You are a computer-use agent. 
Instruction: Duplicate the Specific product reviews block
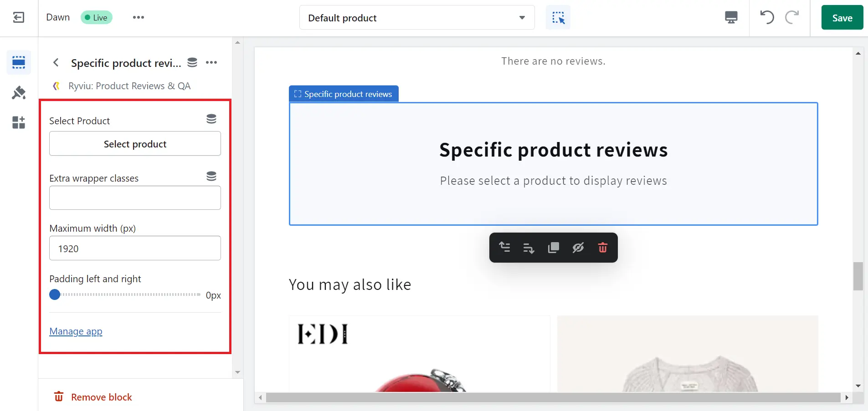553,248
